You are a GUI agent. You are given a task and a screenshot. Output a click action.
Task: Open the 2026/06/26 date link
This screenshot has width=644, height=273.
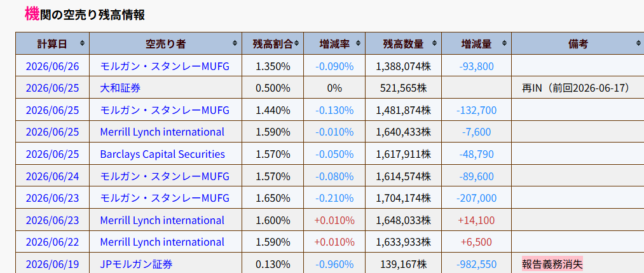tap(52, 66)
